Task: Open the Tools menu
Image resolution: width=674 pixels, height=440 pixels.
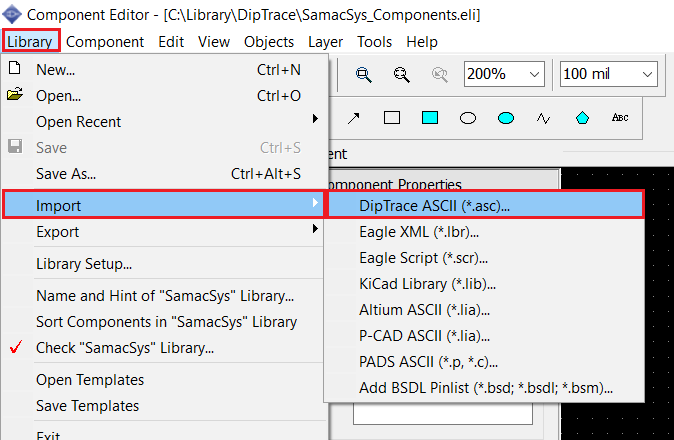Action: click(374, 41)
